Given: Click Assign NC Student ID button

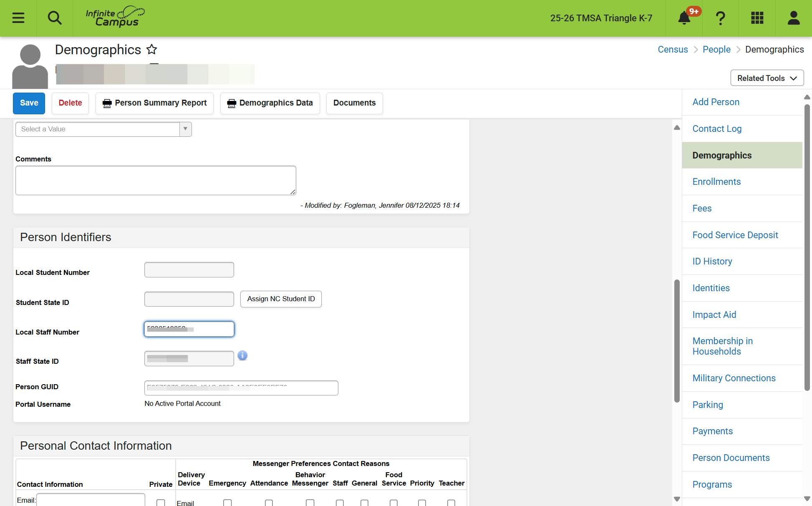Looking at the screenshot, I should tap(281, 299).
